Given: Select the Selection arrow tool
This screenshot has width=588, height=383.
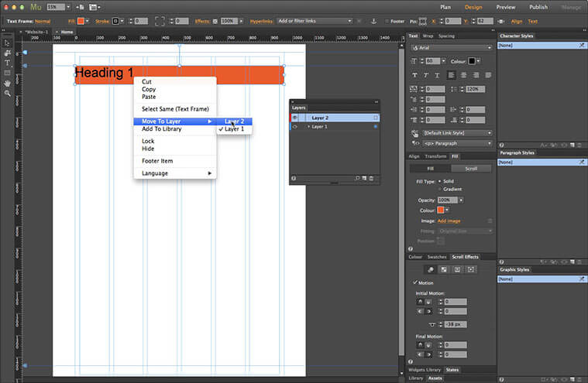Looking at the screenshot, I should tap(7, 43).
